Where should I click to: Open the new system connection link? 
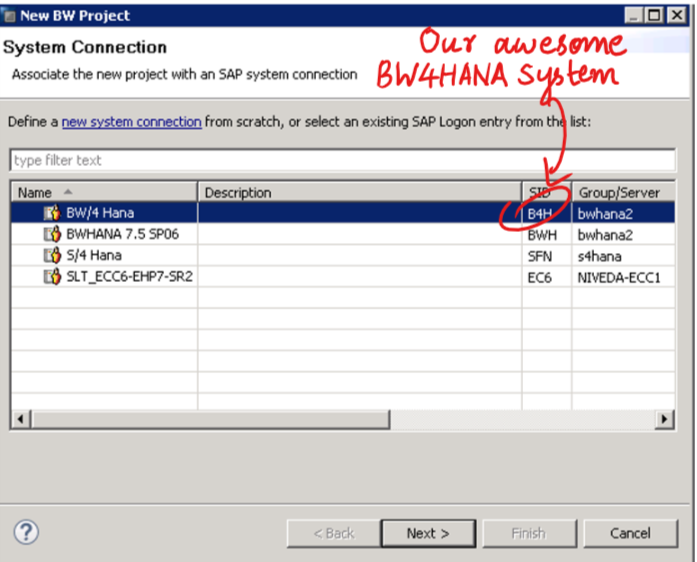tap(132, 122)
